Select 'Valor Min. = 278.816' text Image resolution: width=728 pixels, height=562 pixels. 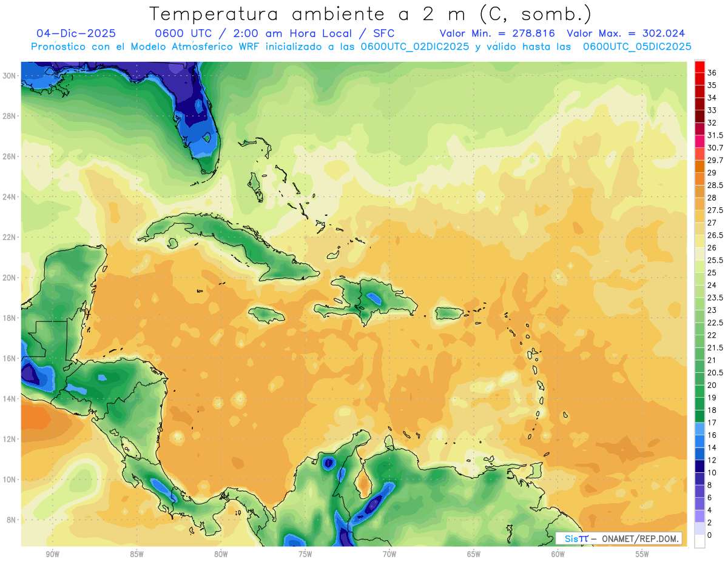(497, 33)
